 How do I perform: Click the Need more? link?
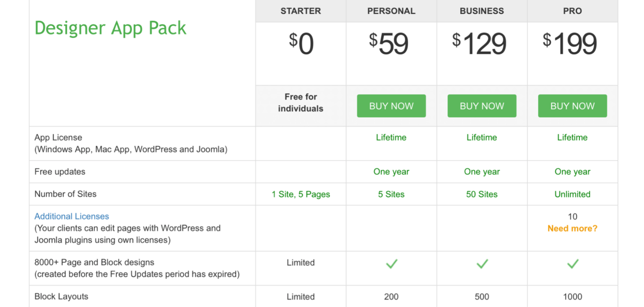572,228
